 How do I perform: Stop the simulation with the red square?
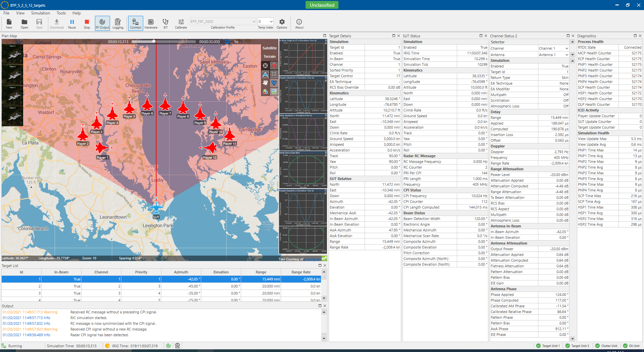coord(87,23)
